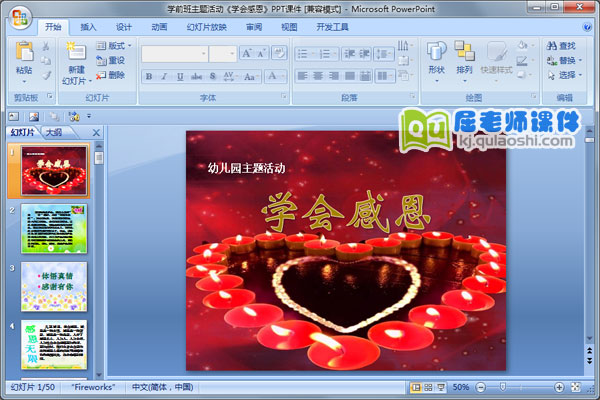Click the Increase Indent icon
The image size is (600, 400).
tap(364, 54)
